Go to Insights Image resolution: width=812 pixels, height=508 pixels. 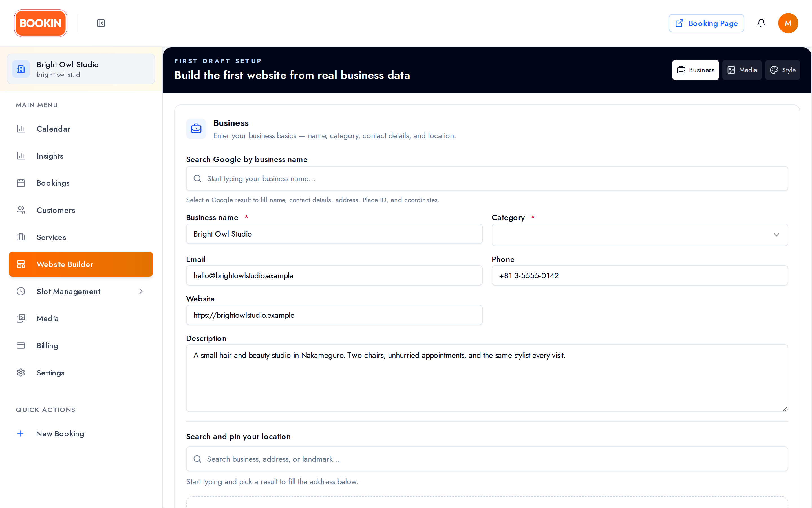point(81,156)
